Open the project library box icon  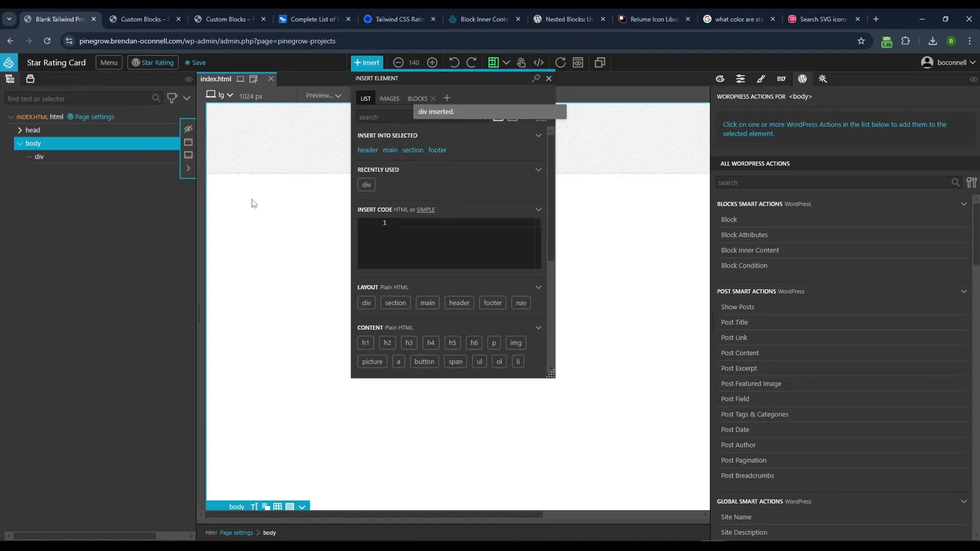(x=30, y=79)
